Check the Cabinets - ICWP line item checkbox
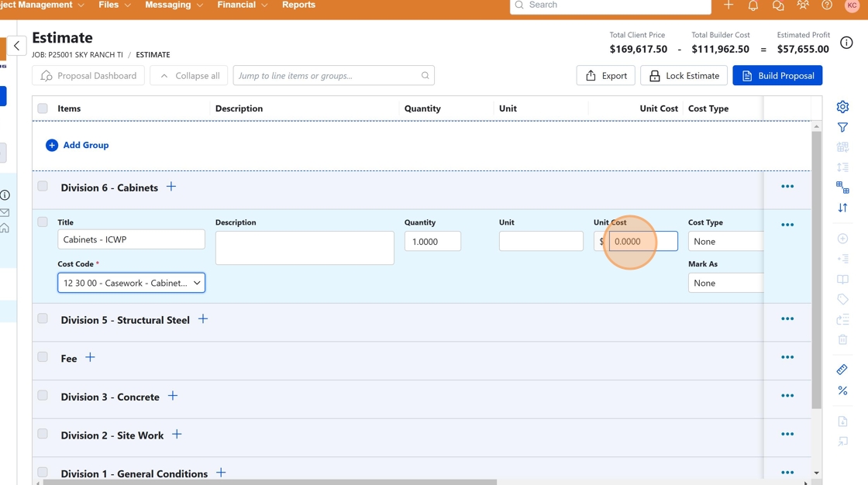 pos(43,222)
